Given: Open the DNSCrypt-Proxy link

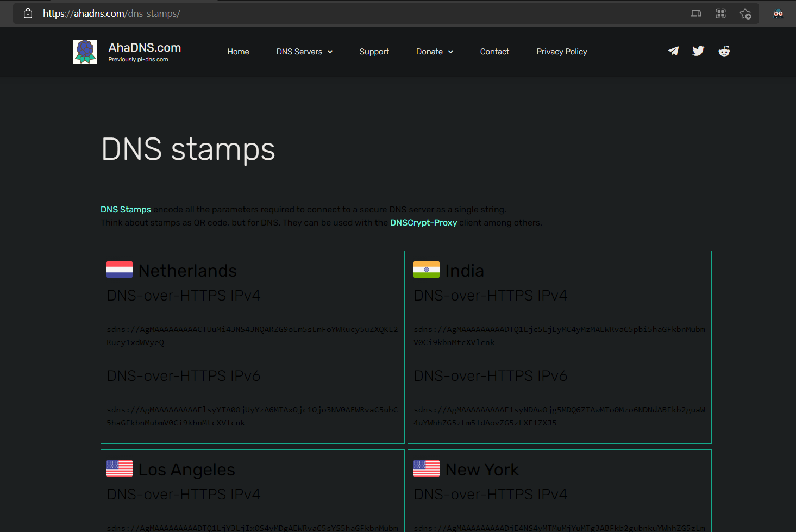Looking at the screenshot, I should (x=423, y=222).
